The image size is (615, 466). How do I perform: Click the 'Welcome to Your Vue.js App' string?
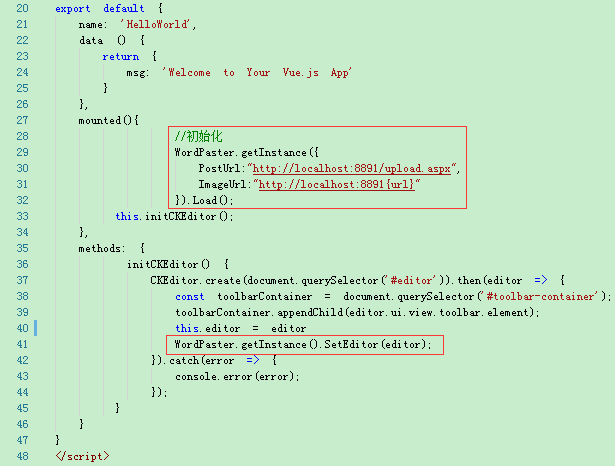pos(257,73)
